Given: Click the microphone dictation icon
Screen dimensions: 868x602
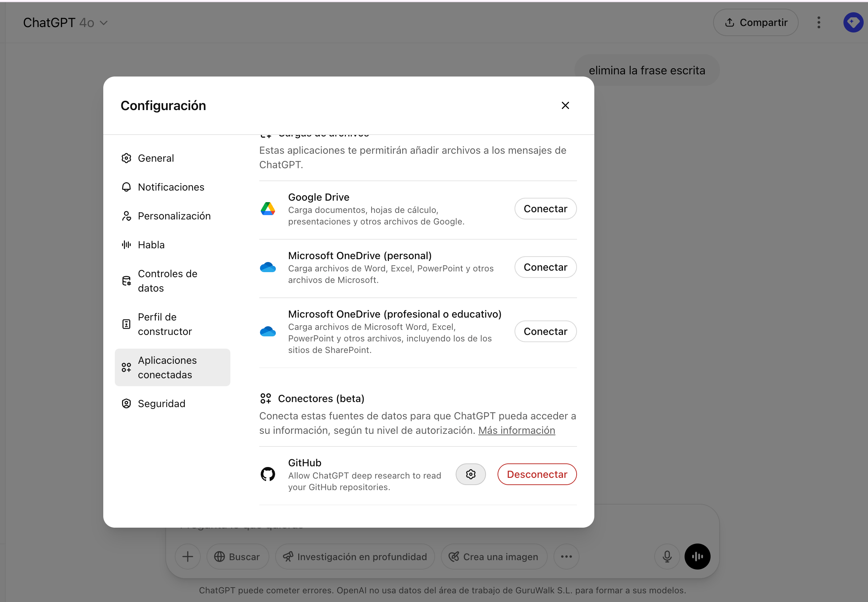Looking at the screenshot, I should point(667,557).
